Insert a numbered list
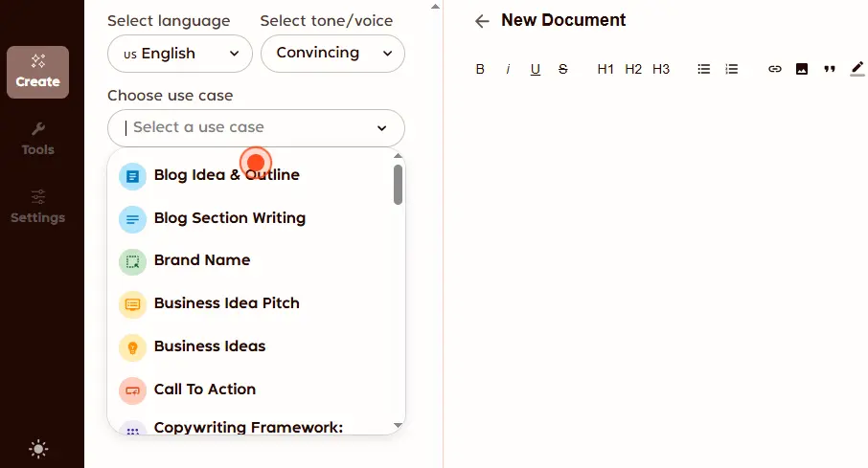Viewport: 868px width, 468px height. tap(732, 69)
